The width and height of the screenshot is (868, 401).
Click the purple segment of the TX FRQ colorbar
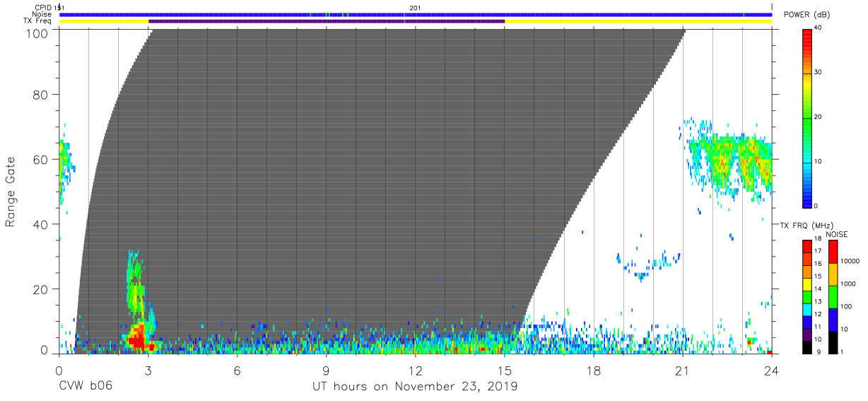click(x=807, y=334)
